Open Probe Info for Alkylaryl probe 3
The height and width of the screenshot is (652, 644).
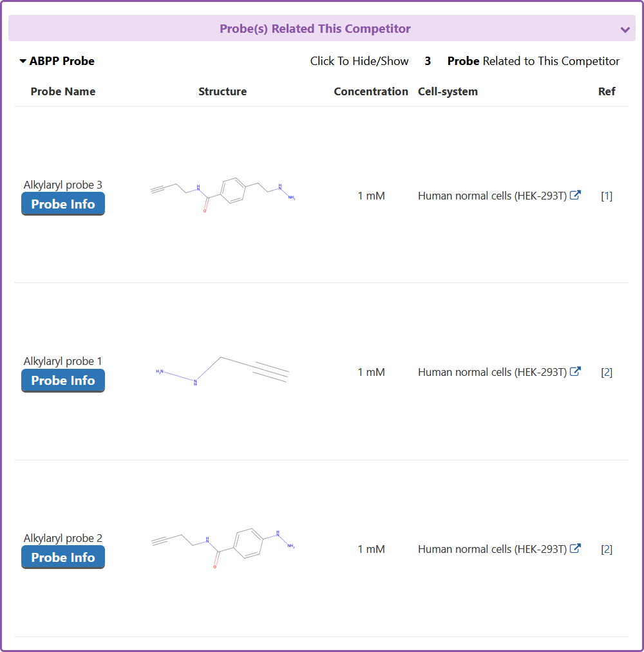(63, 204)
